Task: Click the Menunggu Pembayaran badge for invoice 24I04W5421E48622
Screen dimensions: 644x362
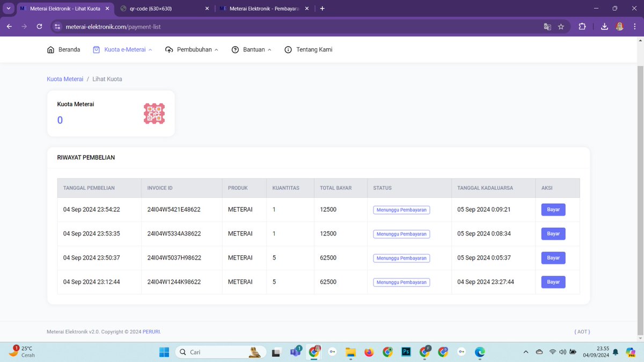Action: 401,210
